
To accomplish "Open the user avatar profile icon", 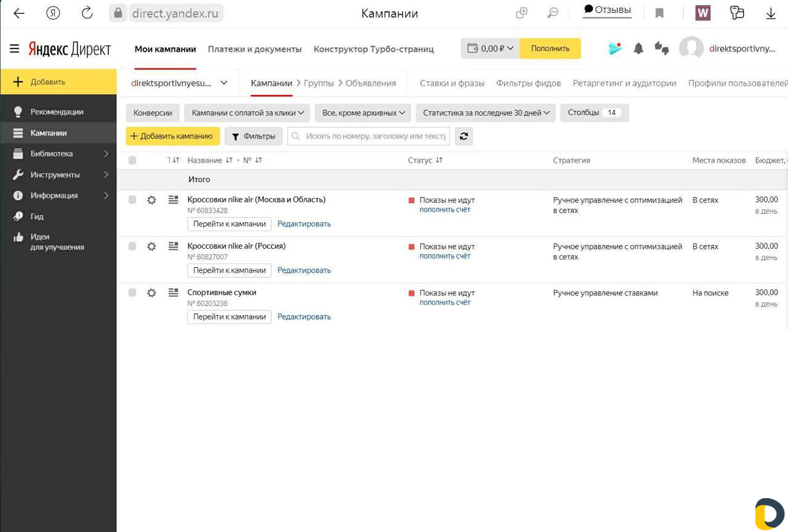I will (x=691, y=49).
